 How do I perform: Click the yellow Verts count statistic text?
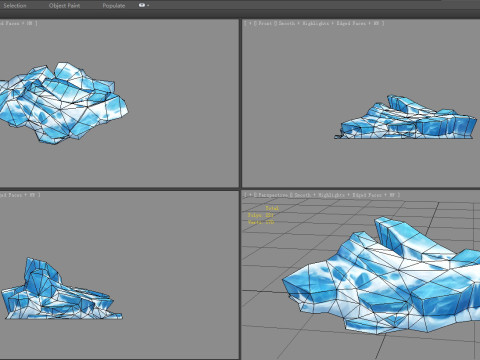[261, 222]
